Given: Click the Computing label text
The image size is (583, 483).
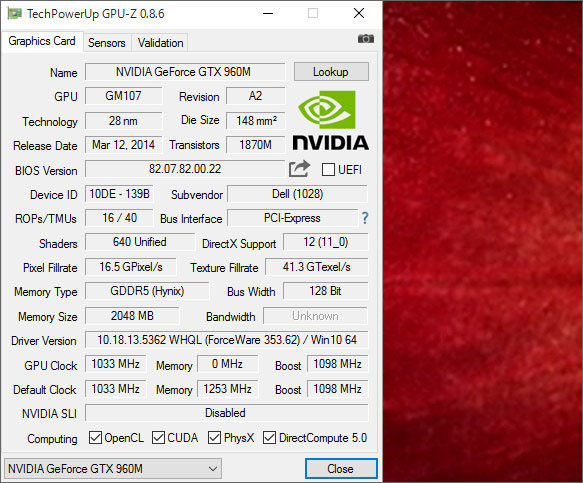Looking at the screenshot, I should point(52,439).
